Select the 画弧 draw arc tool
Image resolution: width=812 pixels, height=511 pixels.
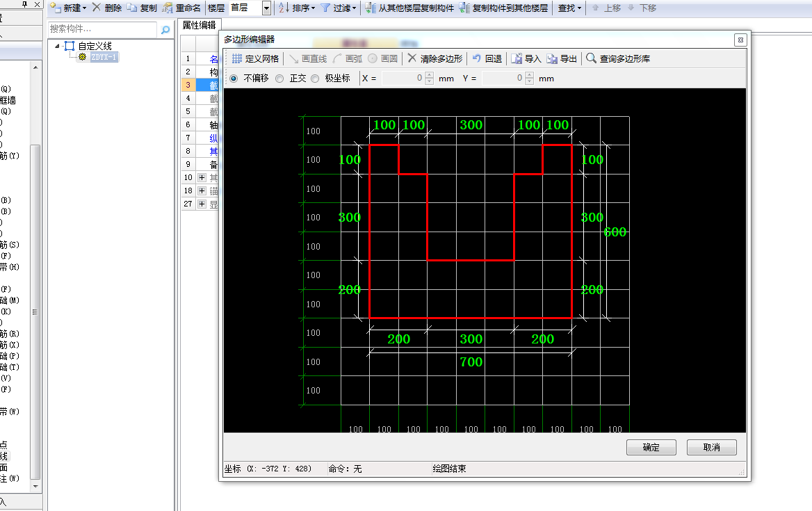[x=348, y=58]
